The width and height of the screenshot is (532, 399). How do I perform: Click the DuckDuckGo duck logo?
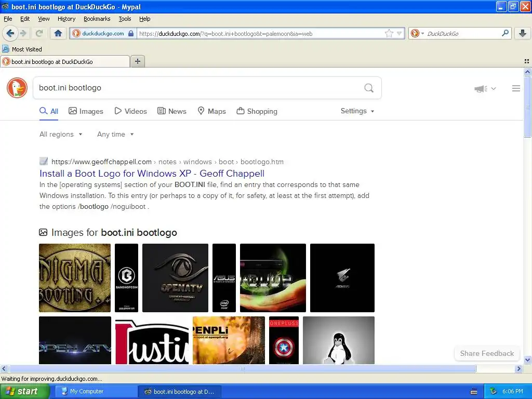pos(17,88)
